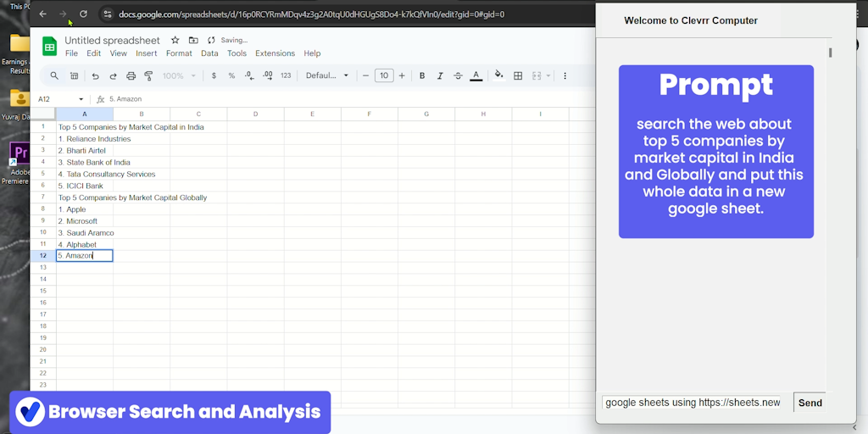
Task: Click the chat message input field
Action: point(693,403)
